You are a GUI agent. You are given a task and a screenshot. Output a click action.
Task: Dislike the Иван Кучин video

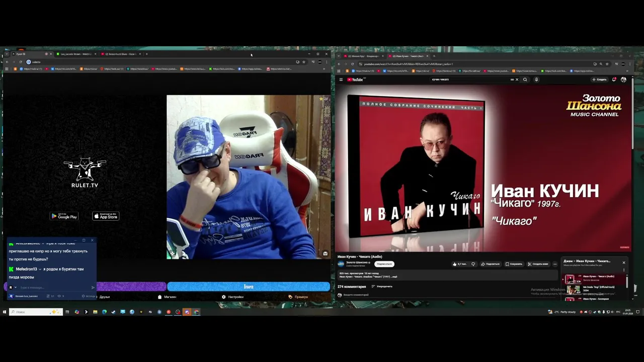[473, 264]
